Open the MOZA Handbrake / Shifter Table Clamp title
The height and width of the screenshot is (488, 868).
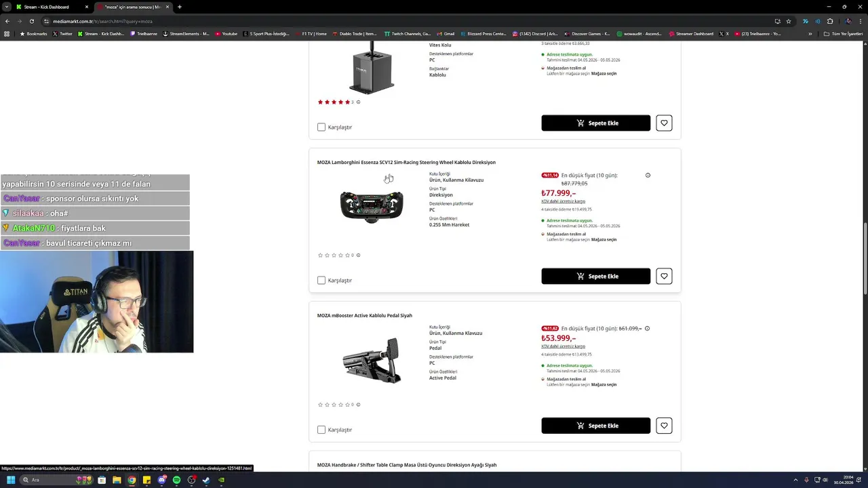coord(407,465)
